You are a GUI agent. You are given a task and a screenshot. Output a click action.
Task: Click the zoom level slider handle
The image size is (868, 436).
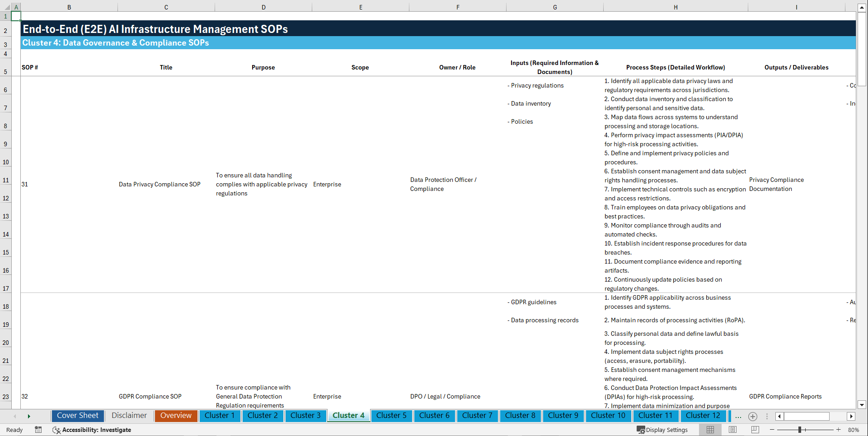[800, 430]
